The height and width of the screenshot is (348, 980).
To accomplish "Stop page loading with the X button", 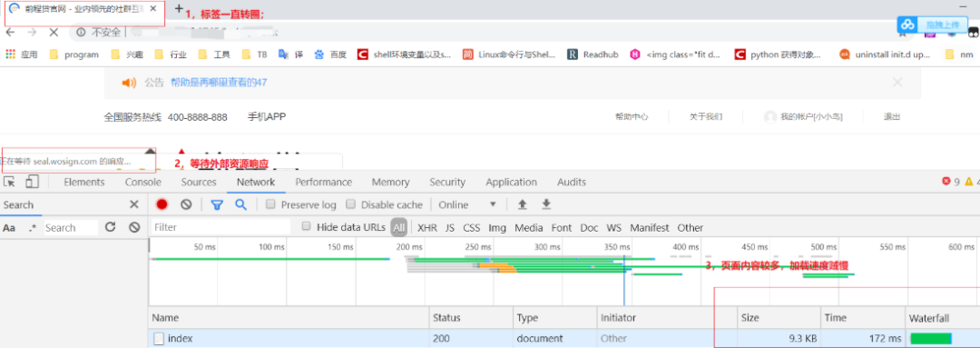I will coord(54,32).
